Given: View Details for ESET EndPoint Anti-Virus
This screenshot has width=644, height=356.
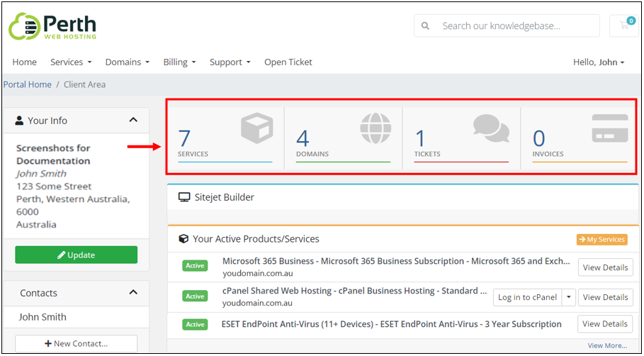Looking at the screenshot, I should click(x=606, y=324).
